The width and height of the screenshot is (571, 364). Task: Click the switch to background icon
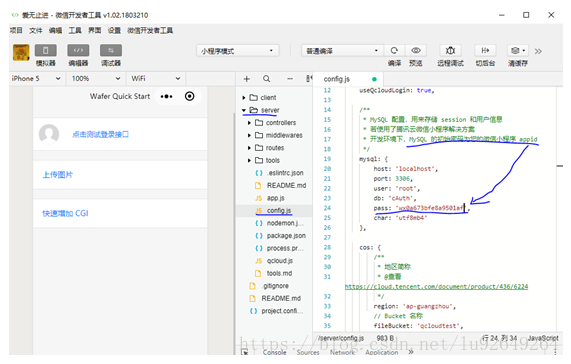pos(485,50)
